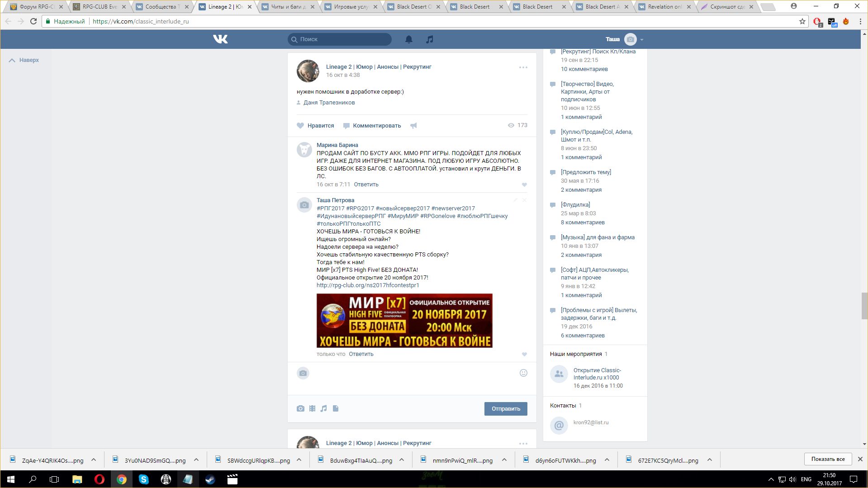Click Ответить under Таша Петрова's comment
The image size is (868, 488).
click(x=361, y=354)
